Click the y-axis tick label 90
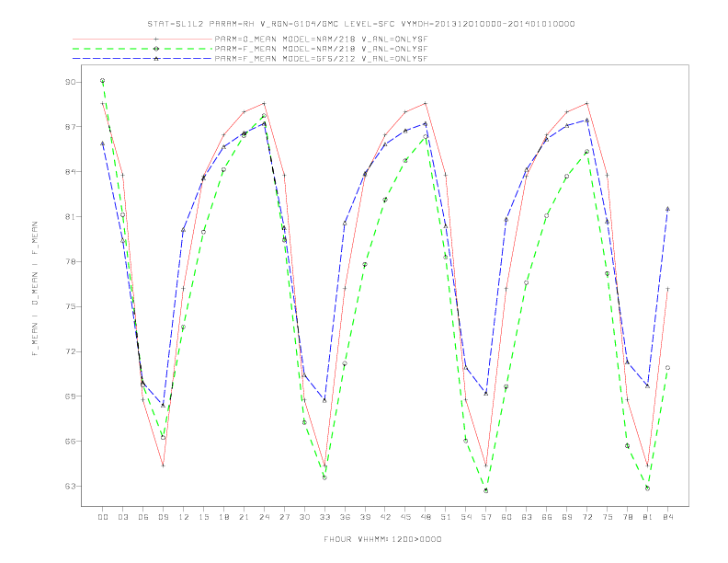 pyautogui.click(x=71, y=82)
